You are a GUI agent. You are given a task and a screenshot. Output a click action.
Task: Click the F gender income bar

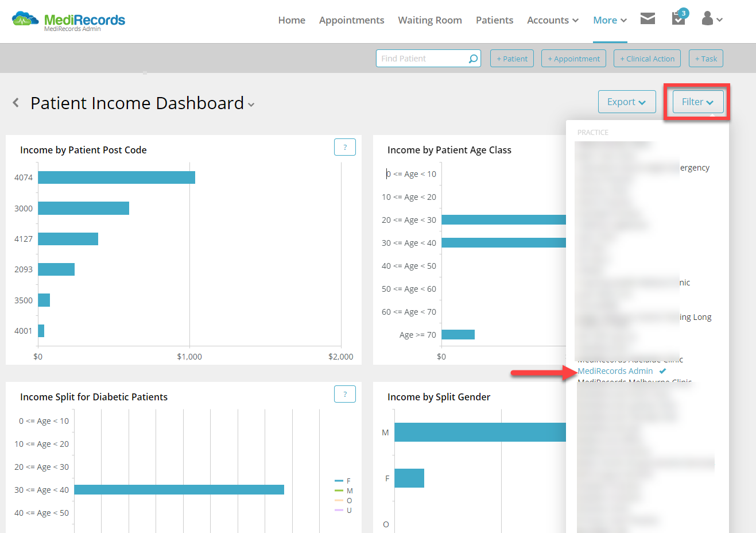click(x=409, y=478)
